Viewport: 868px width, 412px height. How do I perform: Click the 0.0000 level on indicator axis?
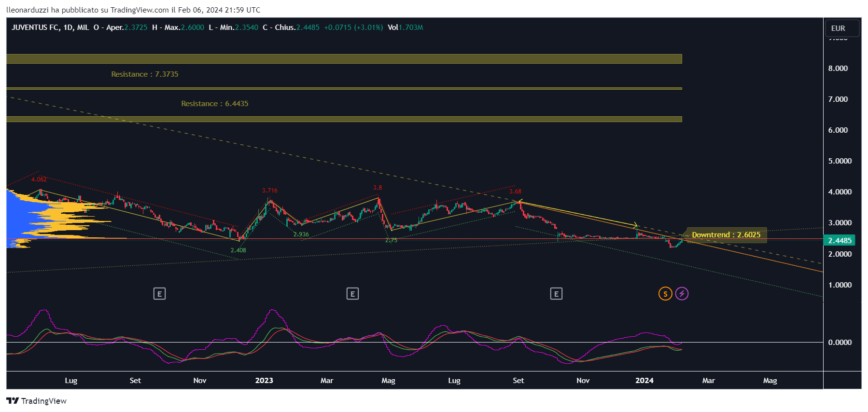click(840, 343)
